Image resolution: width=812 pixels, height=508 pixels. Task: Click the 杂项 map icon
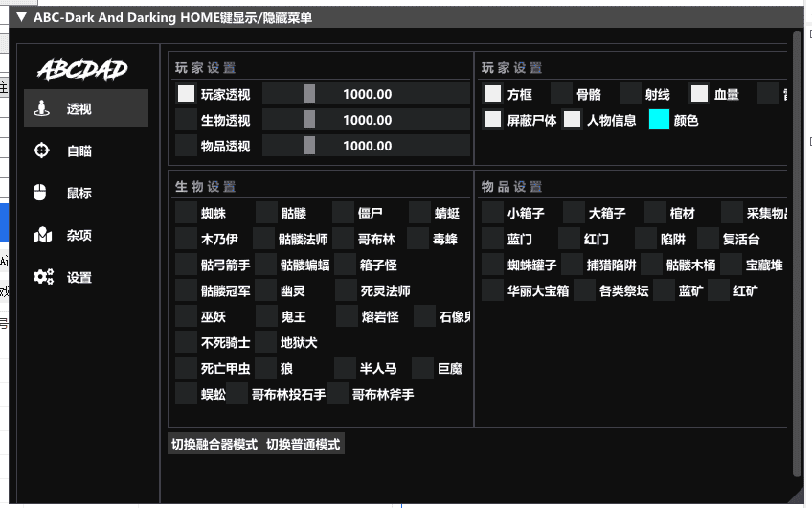42,235
